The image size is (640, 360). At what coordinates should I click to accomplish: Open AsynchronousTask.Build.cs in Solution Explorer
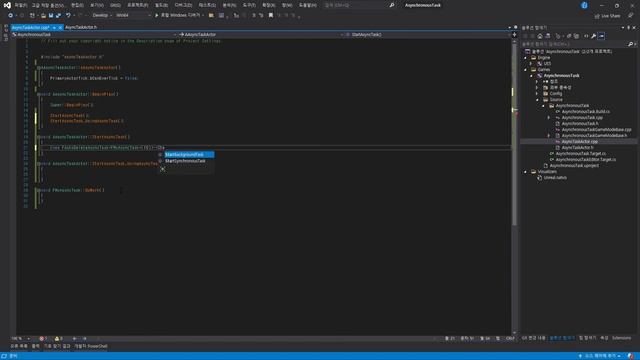[x=585, y=111]
